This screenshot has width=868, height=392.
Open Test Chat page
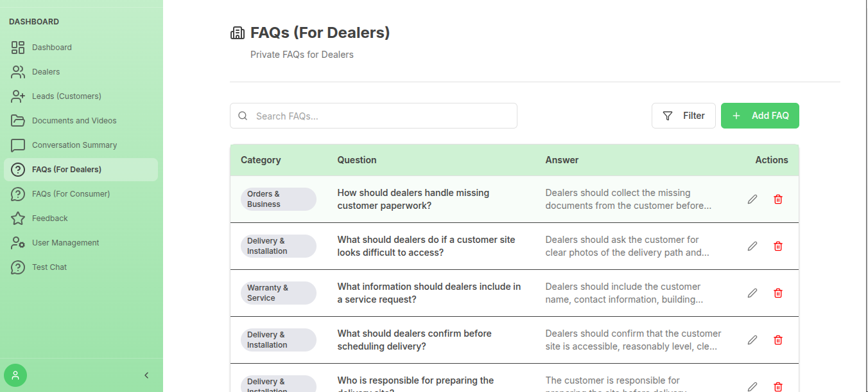(x=81, y=267)
